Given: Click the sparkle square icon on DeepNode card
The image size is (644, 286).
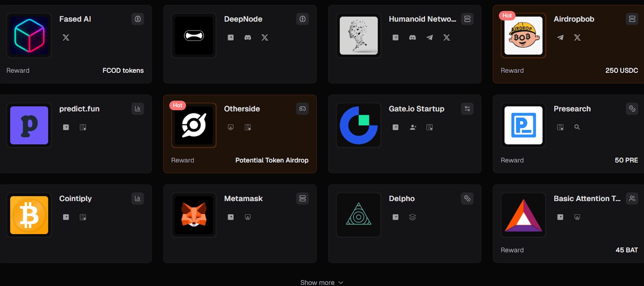Looking at the screenshot, I should click(231, 37).
